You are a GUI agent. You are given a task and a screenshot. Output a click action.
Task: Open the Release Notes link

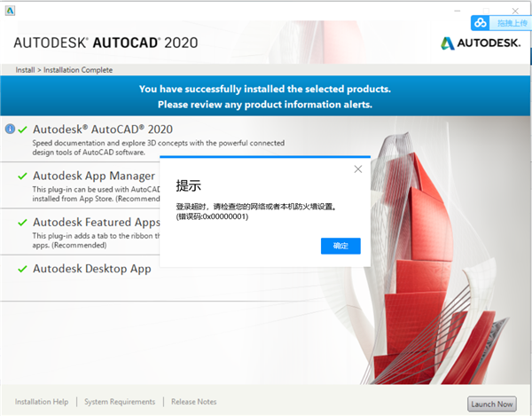pyautogui.click(x=193, y=402)
